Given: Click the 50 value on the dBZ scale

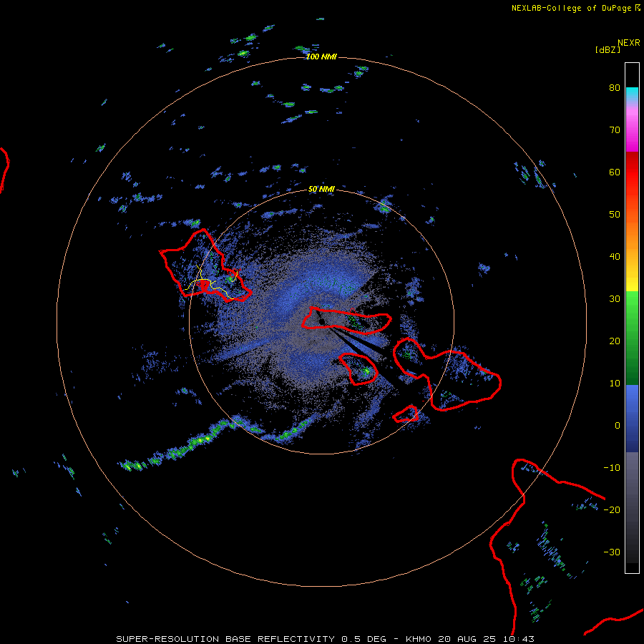Looking at the screenshot, I should click(x=615, y=215).
